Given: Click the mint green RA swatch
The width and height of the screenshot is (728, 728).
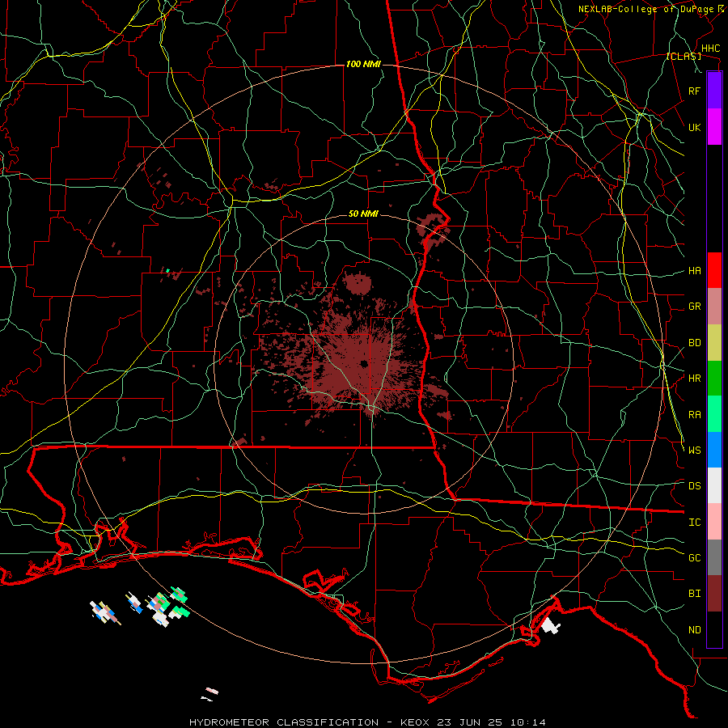Looking at the screenshot, I should (714, 414).
